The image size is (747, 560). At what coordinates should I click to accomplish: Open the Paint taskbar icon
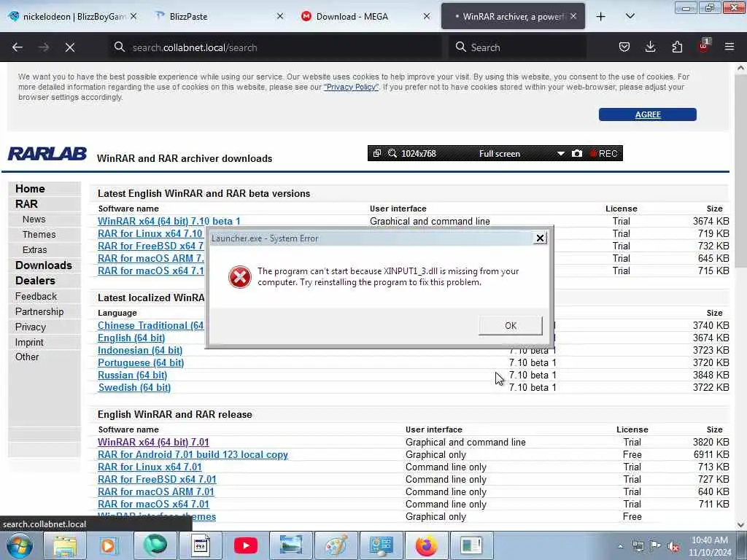tap(336, 545)
